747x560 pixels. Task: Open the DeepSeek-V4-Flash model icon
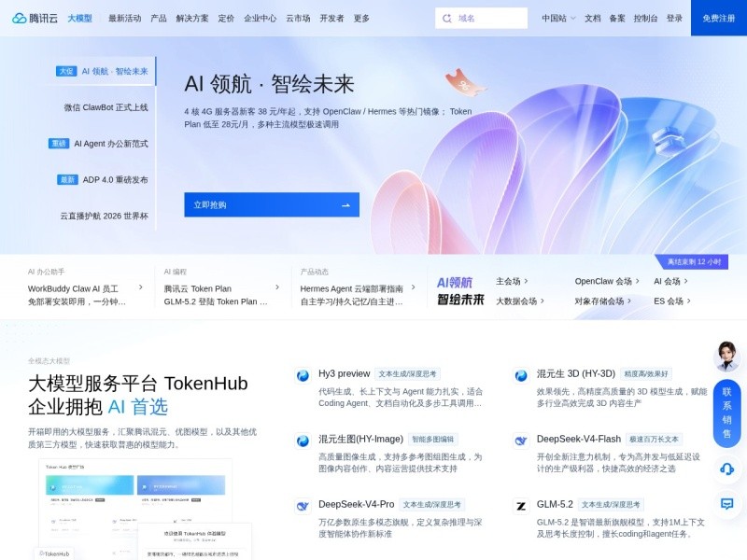coord(521,441)
